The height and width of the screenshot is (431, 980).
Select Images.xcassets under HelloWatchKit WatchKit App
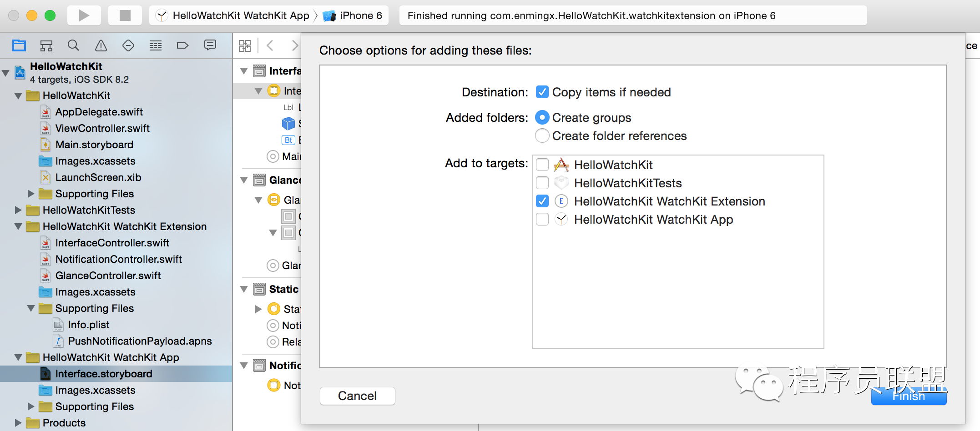[95, 390]
